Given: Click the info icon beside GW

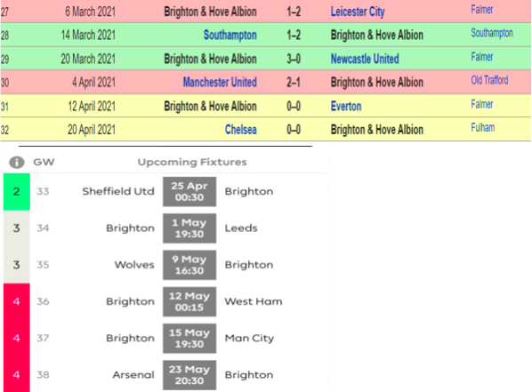Looking at the screenshot, I should pos(17,163).
